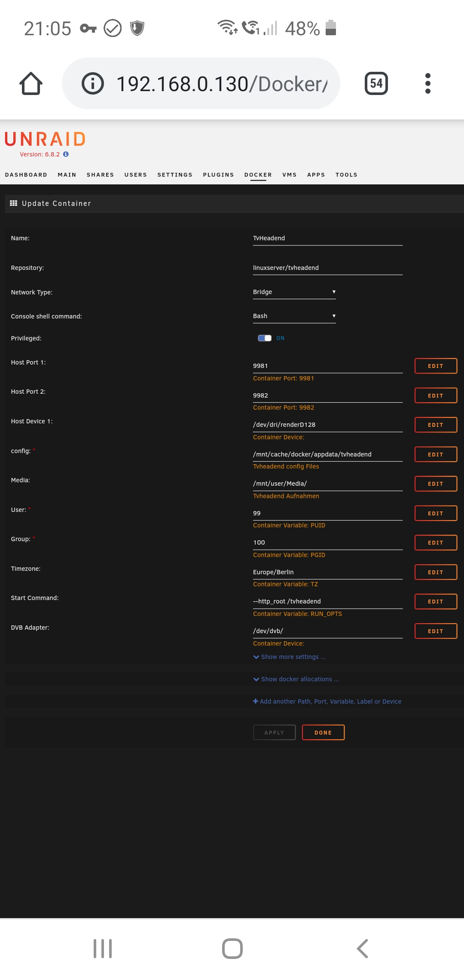Screen dimensions: 464x980
Task: Click the 'Tvheadend config Files' description text
Action: coord(286,466)
